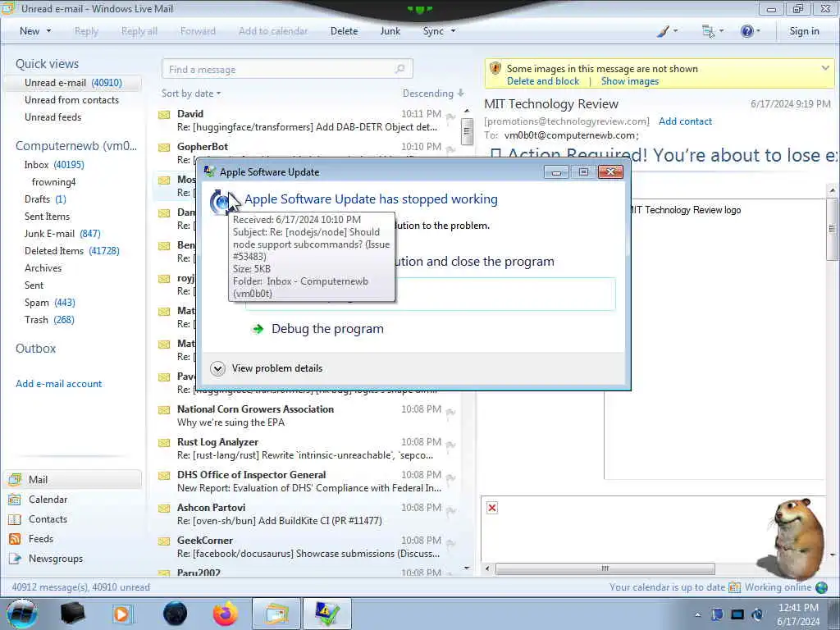Click the Junk toolbar button
The image size is (840, 630).
click(390, 31)
